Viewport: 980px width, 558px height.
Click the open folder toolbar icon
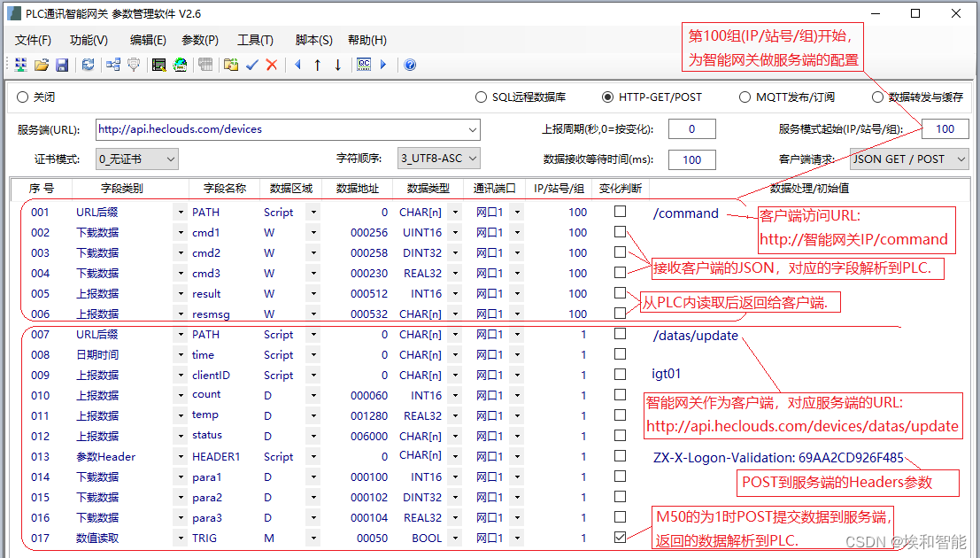click(x=41, y=65)
